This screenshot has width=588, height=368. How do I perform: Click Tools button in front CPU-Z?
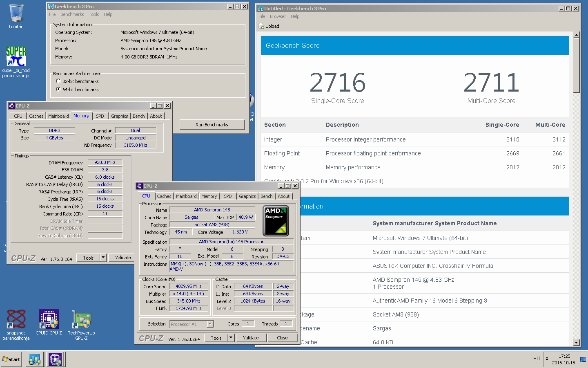pos(216,338)
